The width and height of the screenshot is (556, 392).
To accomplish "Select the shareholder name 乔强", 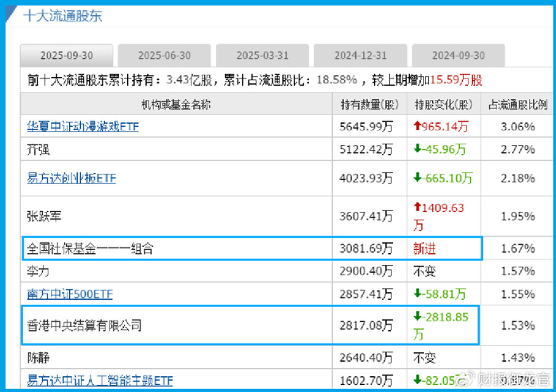I will coord(38,149).
